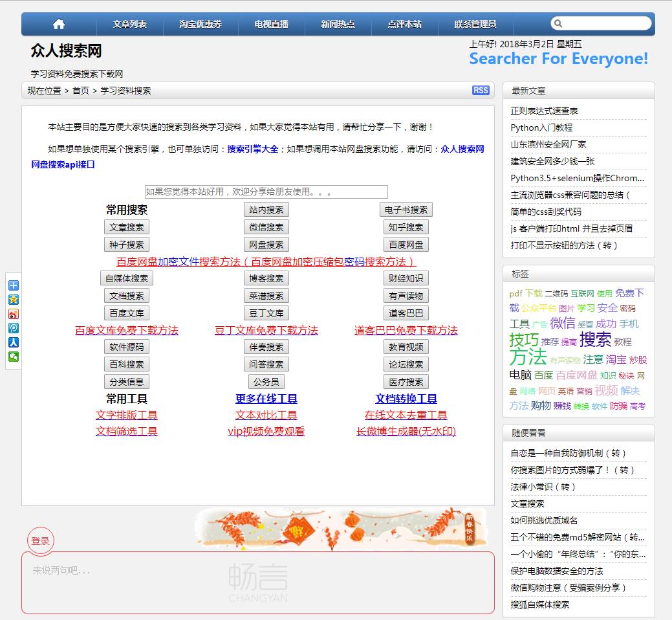Open article 简单的css刮奖代码
Image resolution: width=672 pixels, height=620 pixels.
click(546, 212)
